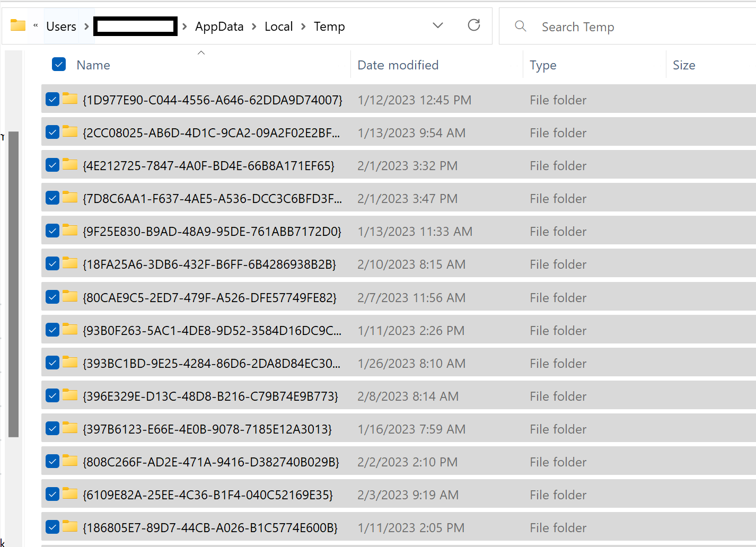Click File folder type in 2/2/2023 2:10 PM row

tap(558, 462)
